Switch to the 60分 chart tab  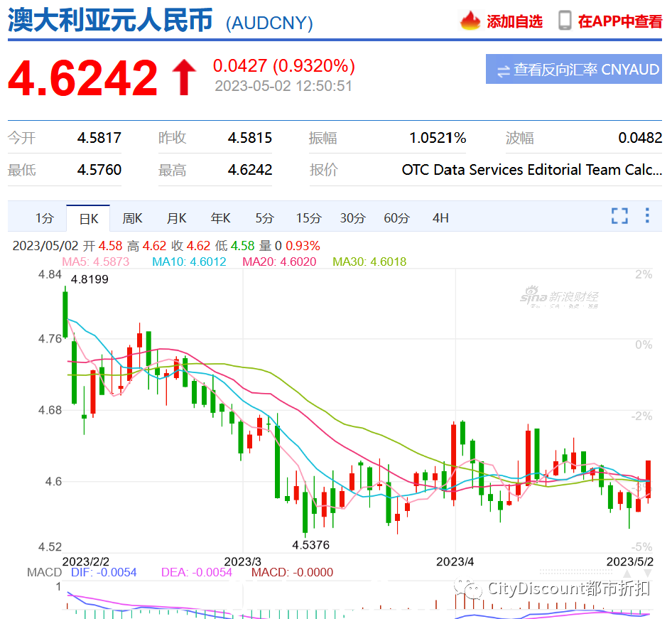coord(396,218)
